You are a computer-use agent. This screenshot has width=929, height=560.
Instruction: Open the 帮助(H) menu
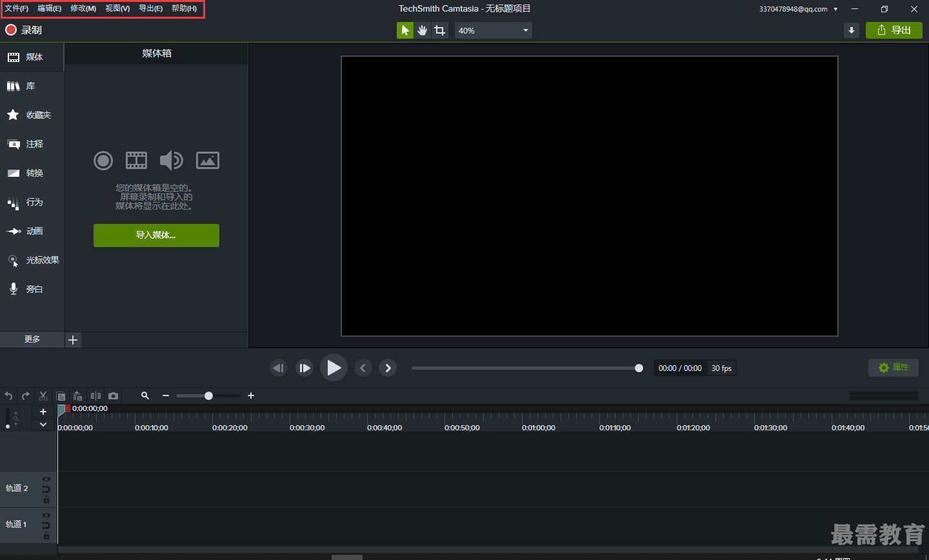[x=185, y=8]
